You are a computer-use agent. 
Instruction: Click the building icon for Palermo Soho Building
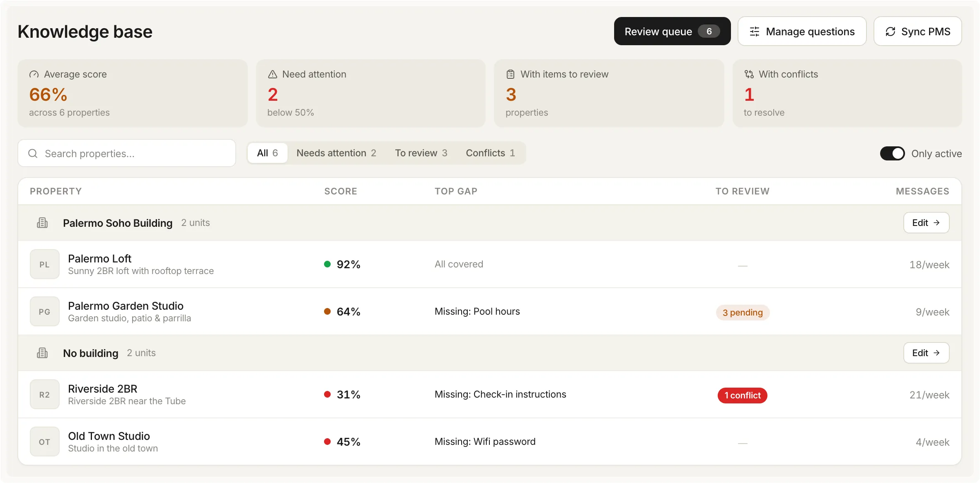42,223
